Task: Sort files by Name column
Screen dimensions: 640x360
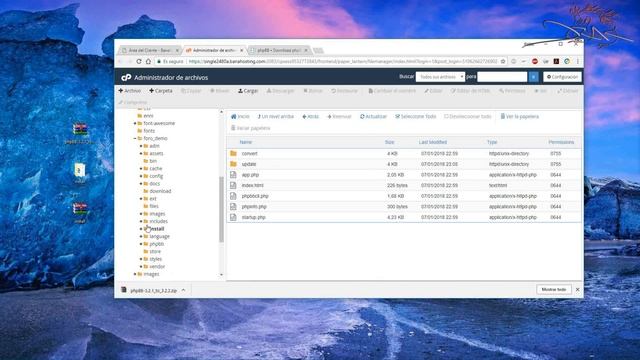Action: (x=246, y=142)
